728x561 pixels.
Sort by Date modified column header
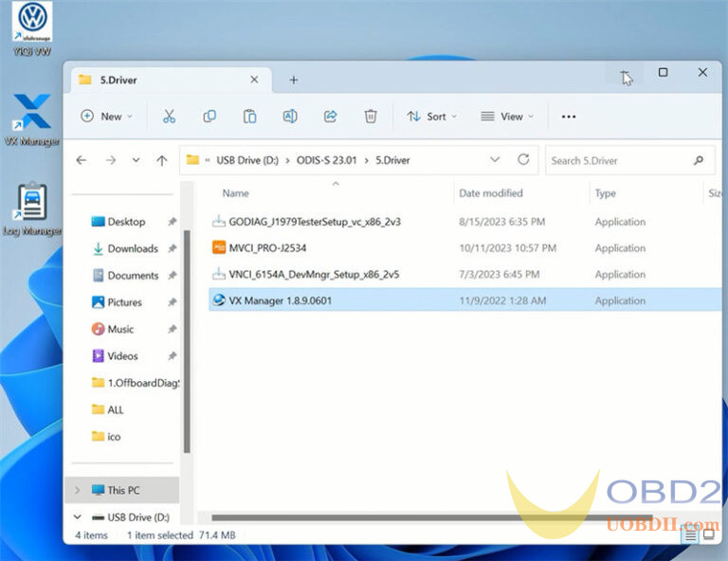coord(491,193)
